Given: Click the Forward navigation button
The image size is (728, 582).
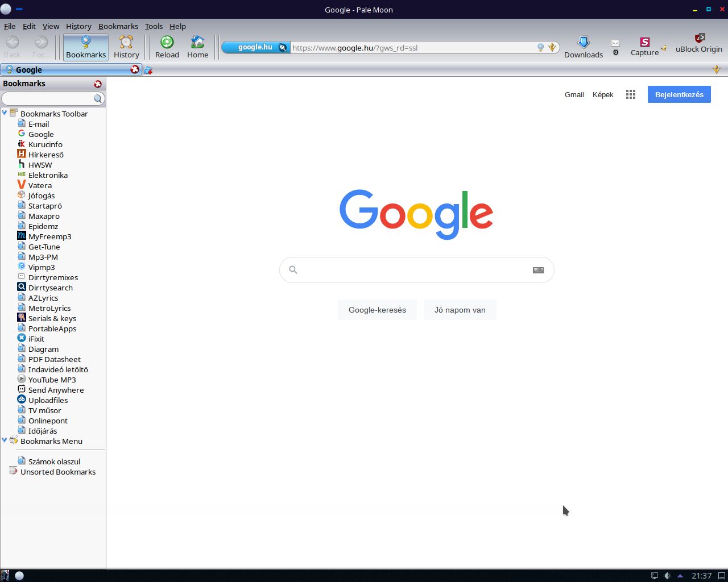Looking at the screenshot, I should 41,47.
